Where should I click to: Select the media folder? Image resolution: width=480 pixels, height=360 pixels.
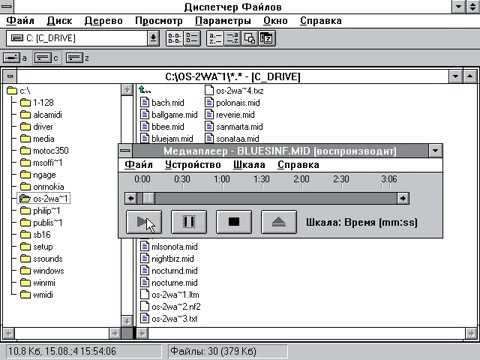point(37,139)
